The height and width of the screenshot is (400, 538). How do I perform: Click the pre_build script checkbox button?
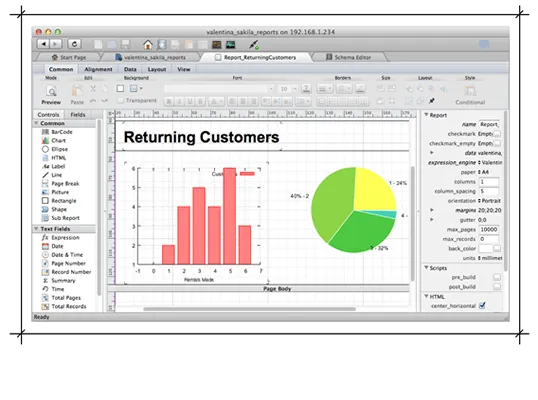point(496,277)
